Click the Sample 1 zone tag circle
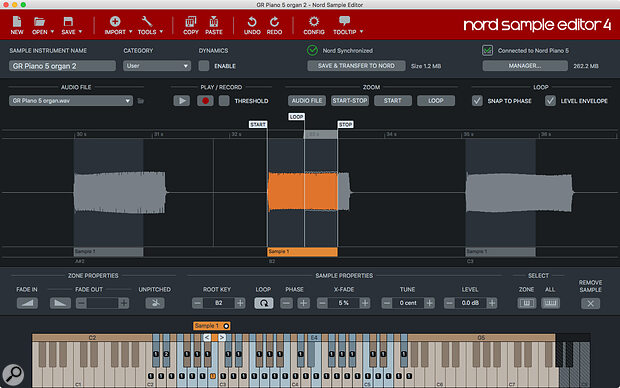The height and width of the screenshot is (388, 620). point(226,326)
